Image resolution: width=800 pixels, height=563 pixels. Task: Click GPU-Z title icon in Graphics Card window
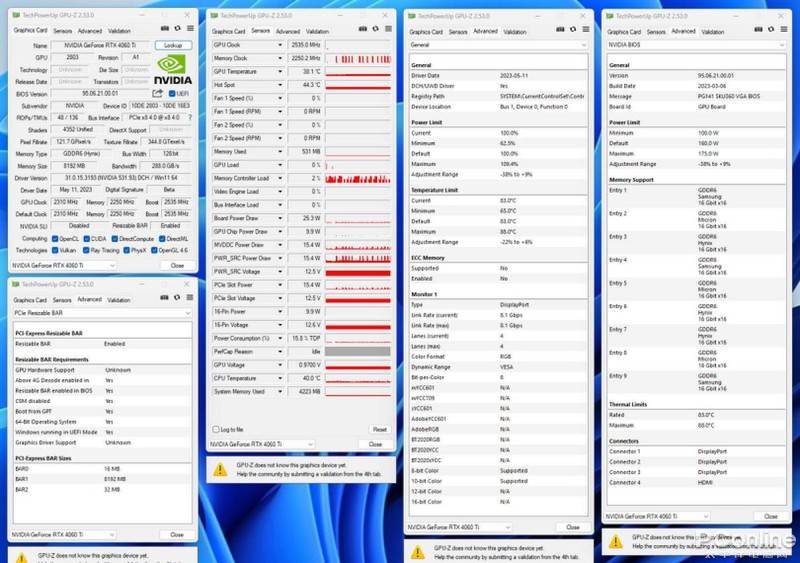pos(16,15)
